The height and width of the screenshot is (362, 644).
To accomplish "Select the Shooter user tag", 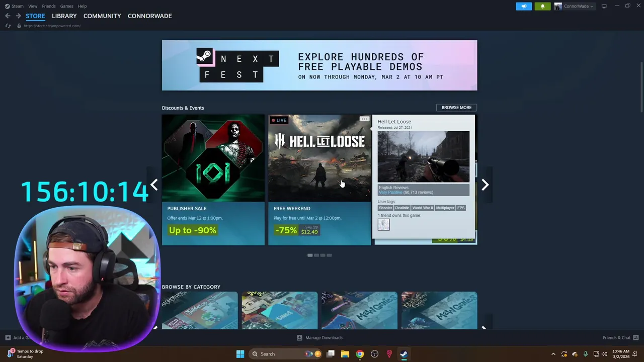I will coord(385,208).
